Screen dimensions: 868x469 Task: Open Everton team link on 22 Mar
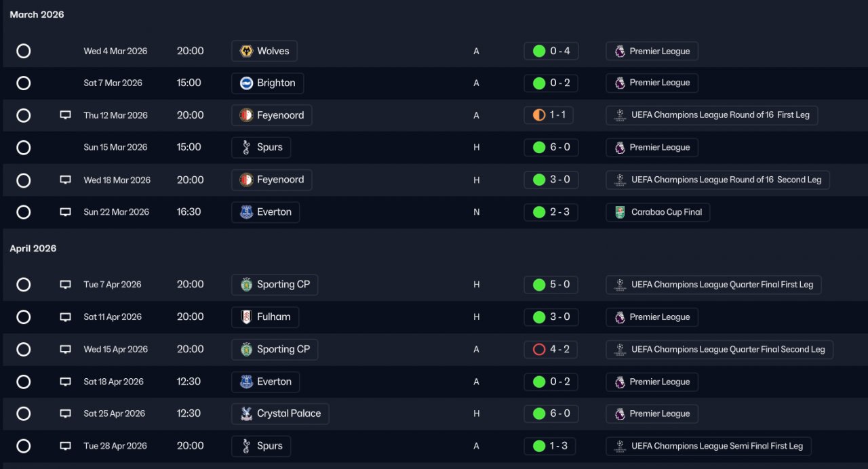pos(265,212)
